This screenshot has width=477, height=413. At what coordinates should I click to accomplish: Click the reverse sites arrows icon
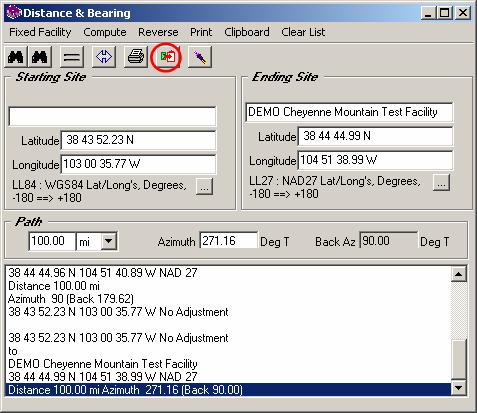coord(104,57)
